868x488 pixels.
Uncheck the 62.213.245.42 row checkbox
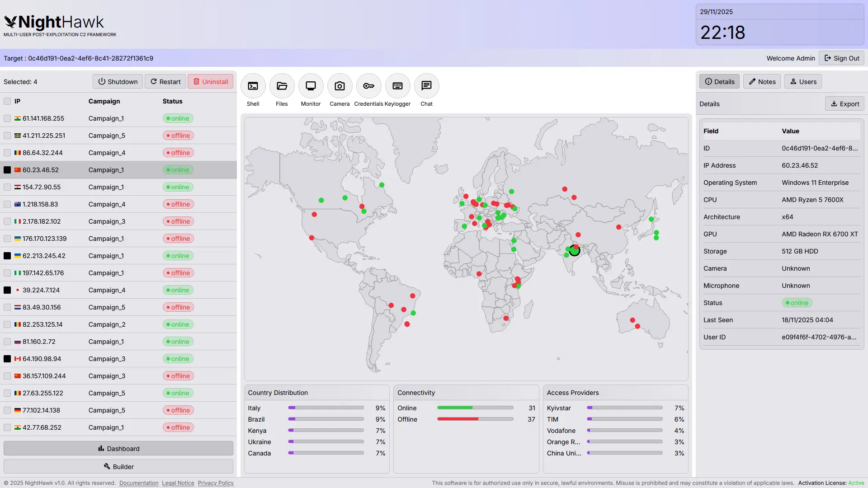[7, 256]
